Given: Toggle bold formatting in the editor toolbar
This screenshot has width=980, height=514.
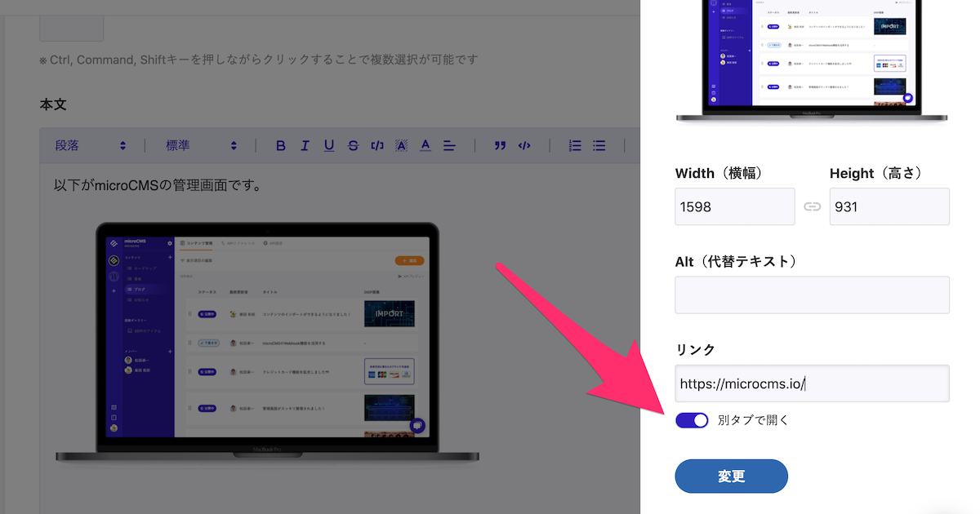Looking at the screenshot, I should click(x=281, y=146).
